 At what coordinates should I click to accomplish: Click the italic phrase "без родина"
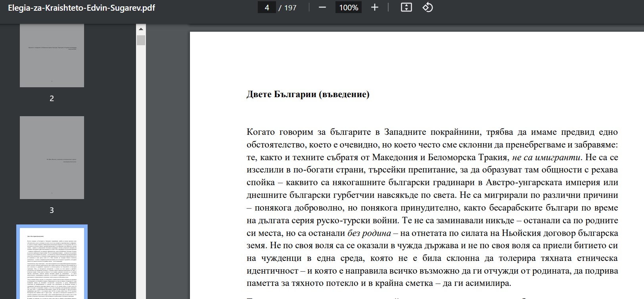[x=369, y=233]
